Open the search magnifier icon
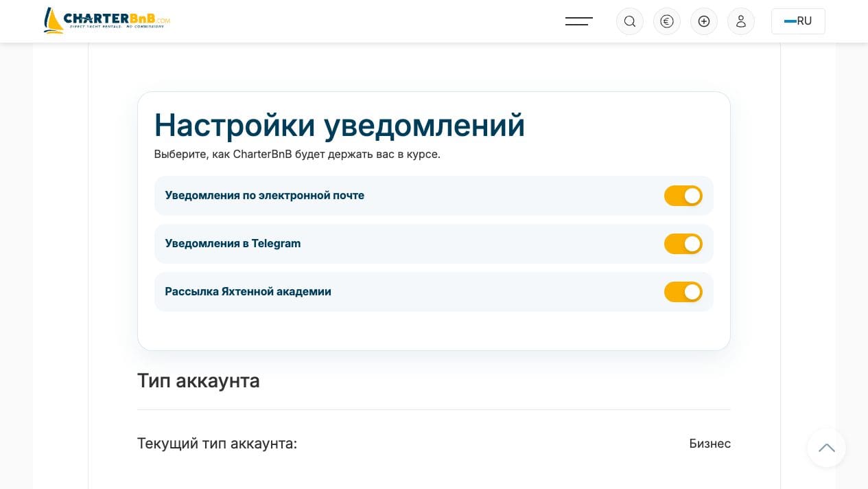The height and width of the screenshot is (489, 868). [630, 21]
